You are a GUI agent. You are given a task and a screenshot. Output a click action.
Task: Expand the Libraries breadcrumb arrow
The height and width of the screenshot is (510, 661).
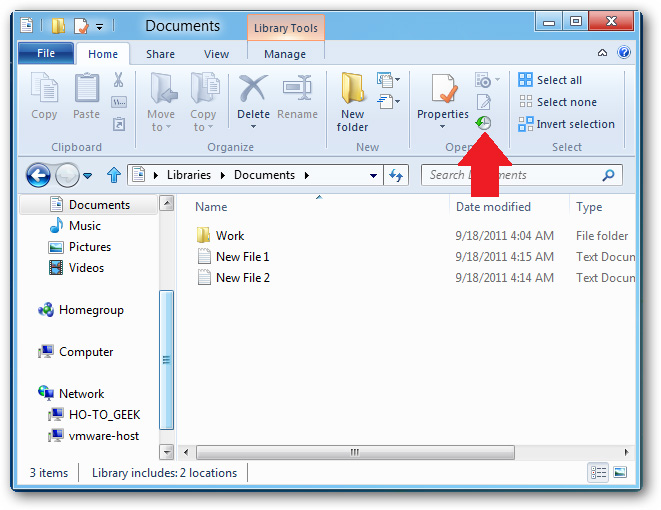(x=222, y=175)
